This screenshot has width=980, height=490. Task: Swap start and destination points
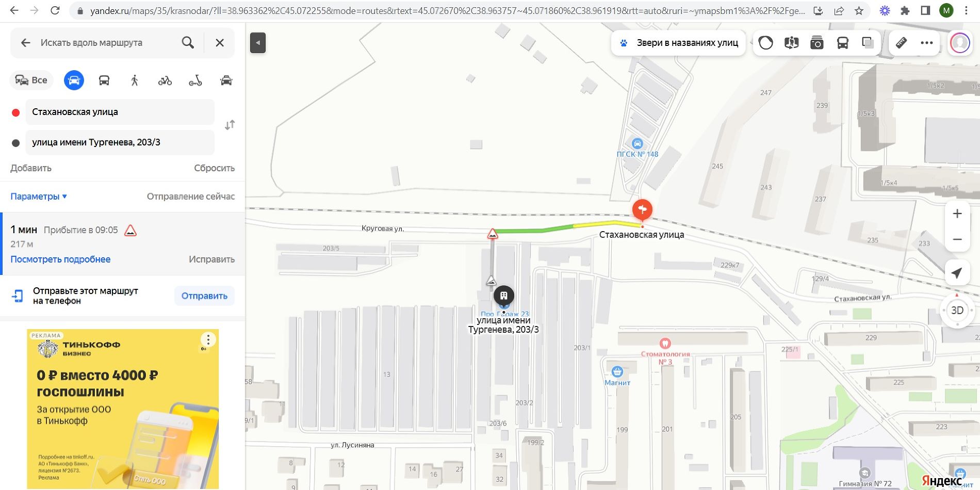click(x=230, y=125)
